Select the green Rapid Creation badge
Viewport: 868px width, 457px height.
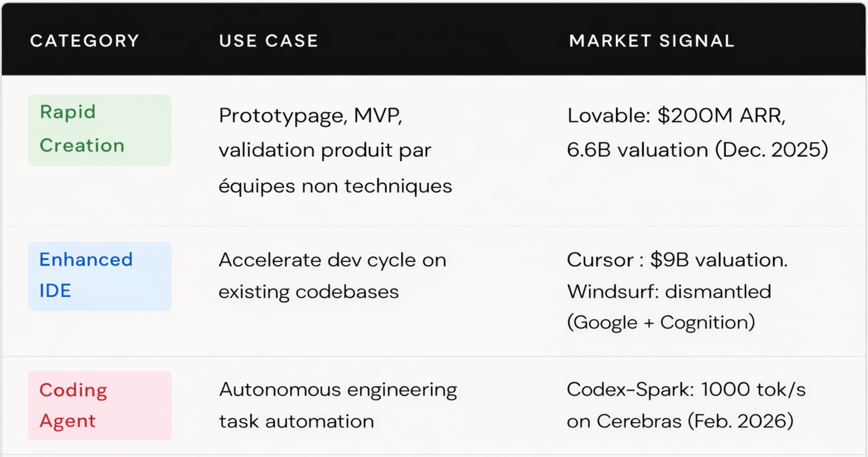pyautogui.click(x=100, y=130)
